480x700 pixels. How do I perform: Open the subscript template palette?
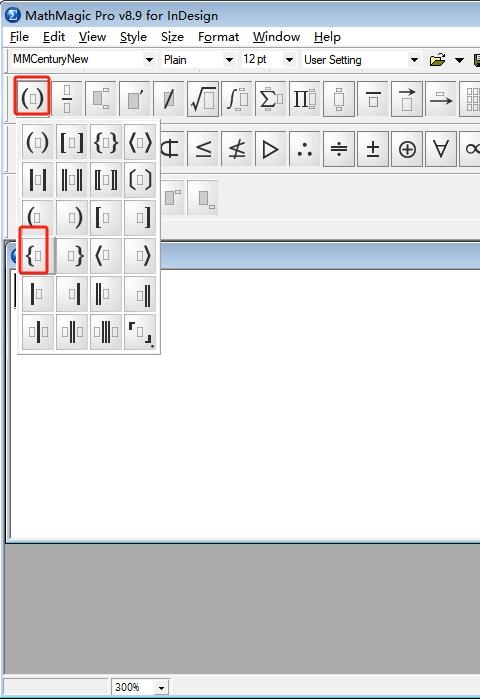coord(101,99)
